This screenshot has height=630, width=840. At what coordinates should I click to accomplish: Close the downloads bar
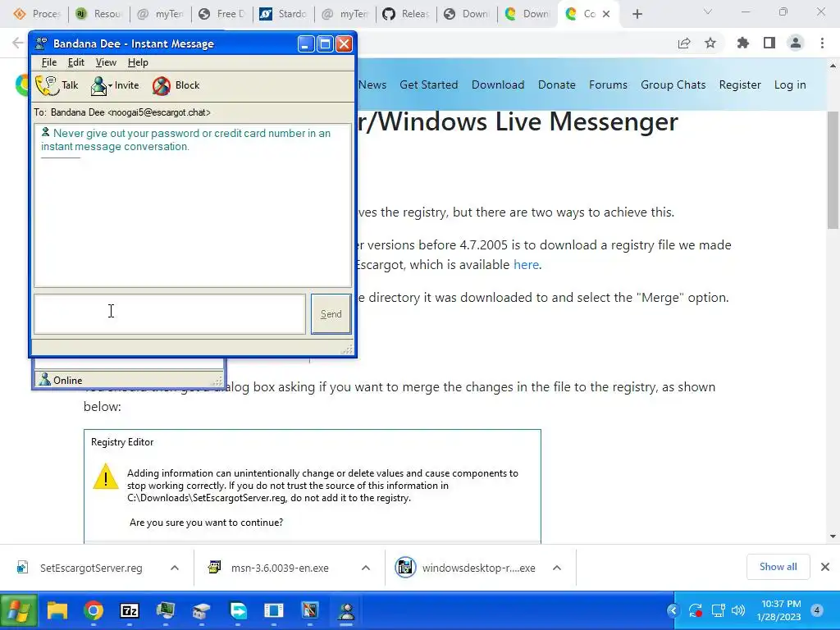coord(825,567)
